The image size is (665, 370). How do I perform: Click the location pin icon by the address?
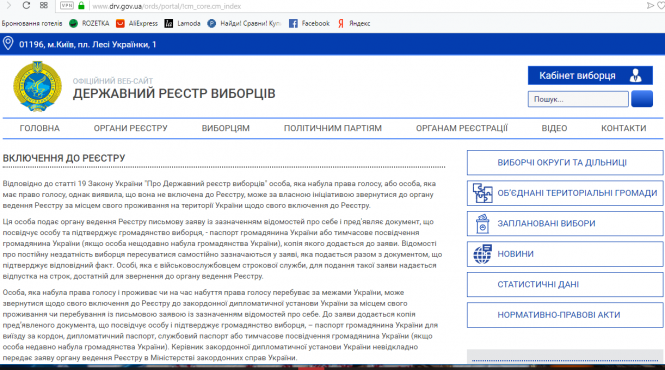(x=8, y=43)
